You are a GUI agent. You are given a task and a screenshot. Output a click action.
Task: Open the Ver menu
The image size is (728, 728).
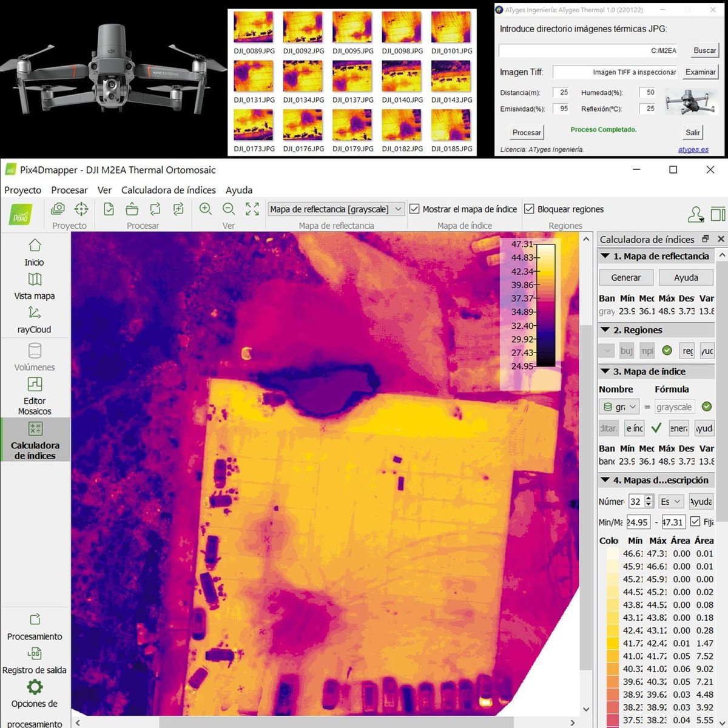pos(104,190)
